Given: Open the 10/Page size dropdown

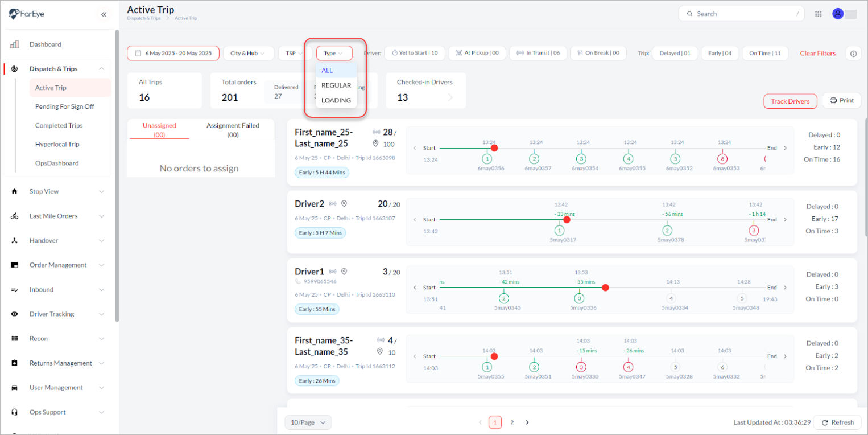Looking at the screenshot, I should coord(308,422).
